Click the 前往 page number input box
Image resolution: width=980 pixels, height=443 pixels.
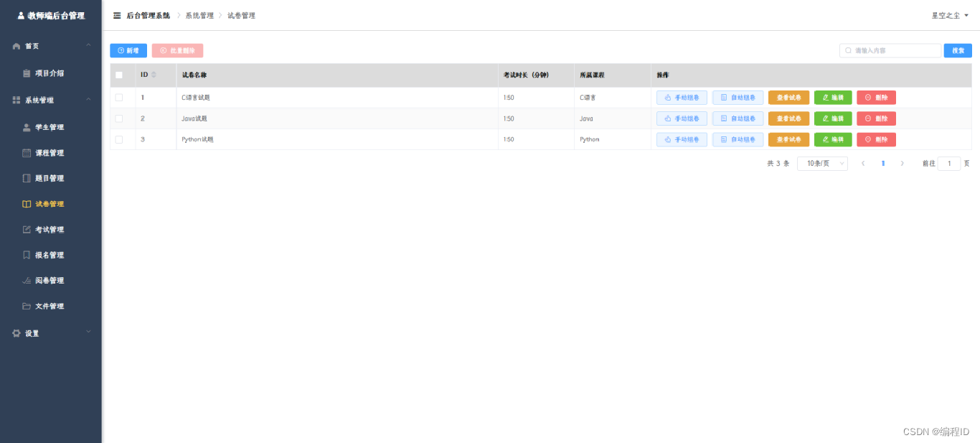pyautogui.click(x=949, y=164)
